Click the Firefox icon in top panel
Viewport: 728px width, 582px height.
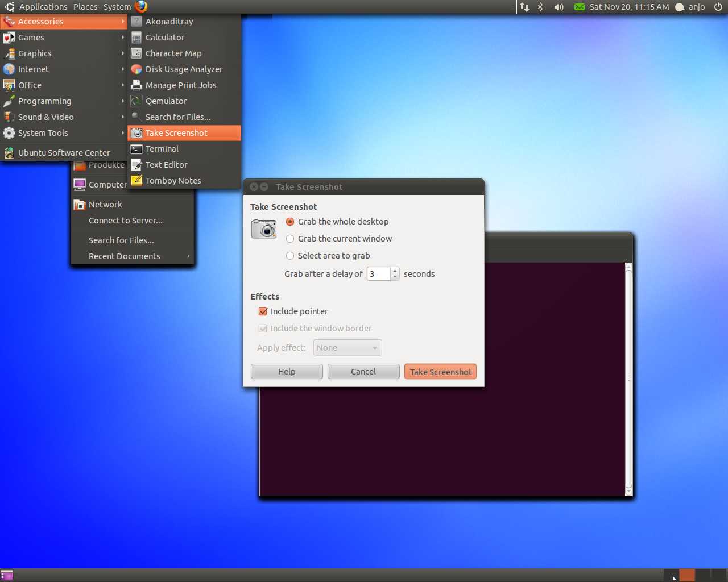(141, 7)
